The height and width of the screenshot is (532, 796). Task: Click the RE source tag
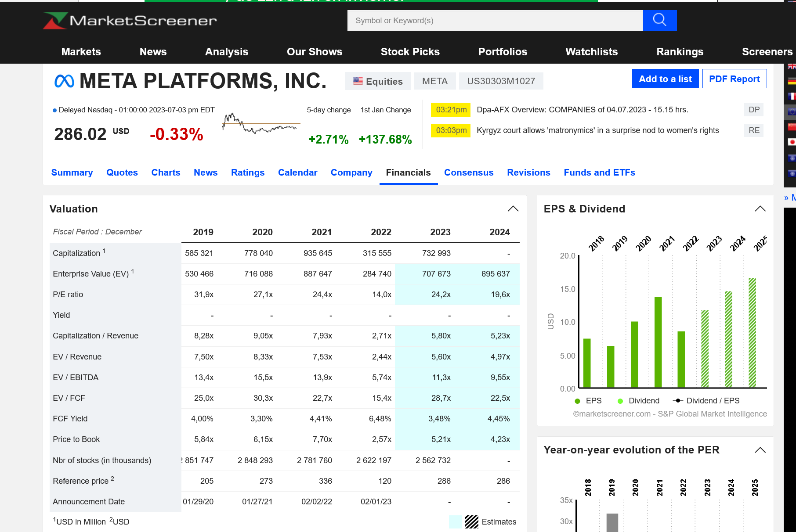[x=754, y=130]
